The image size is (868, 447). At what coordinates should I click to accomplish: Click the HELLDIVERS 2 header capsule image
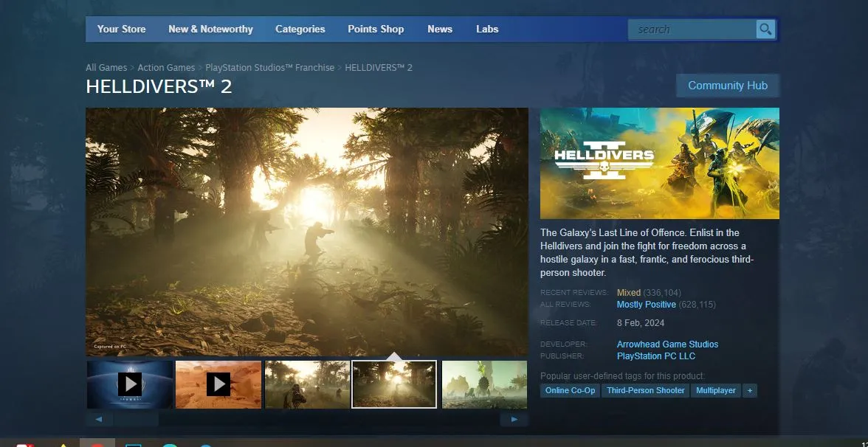[x=659, y=163]
